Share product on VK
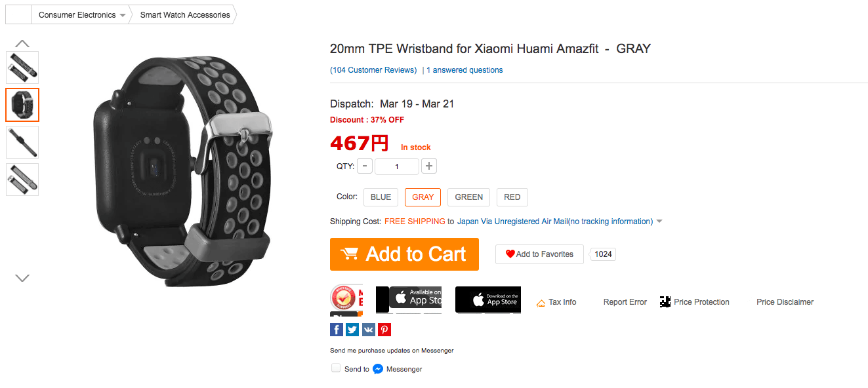868x388 pixels. coord(368,330)
